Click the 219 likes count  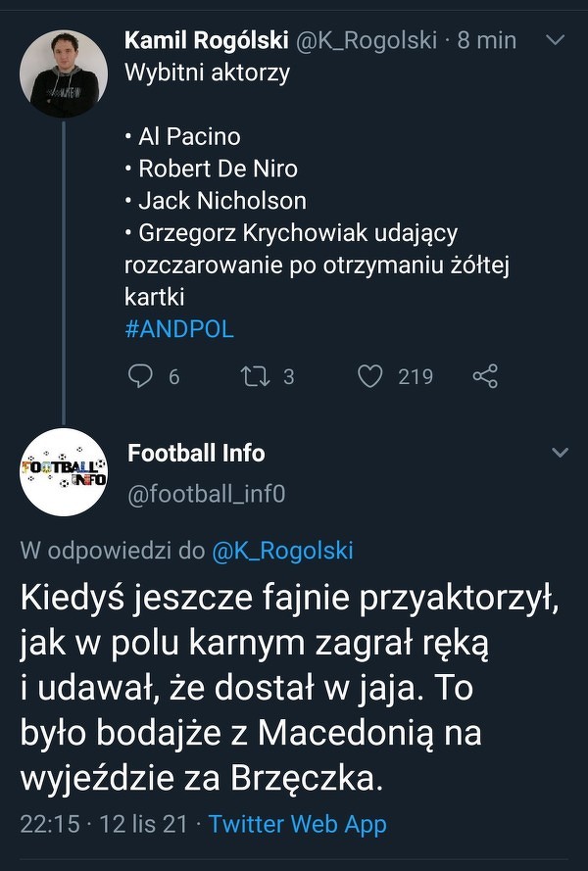click(416, 376)
